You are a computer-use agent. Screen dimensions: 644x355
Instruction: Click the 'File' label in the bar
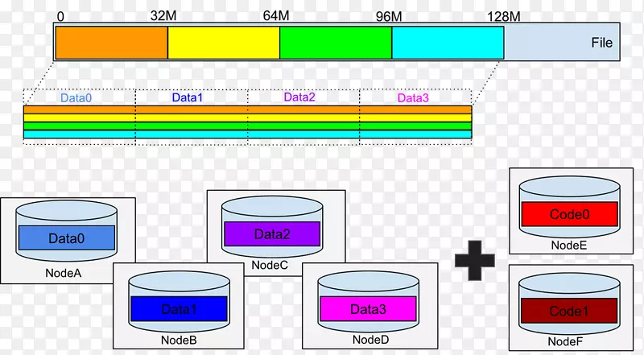click(x=601, y=43)
